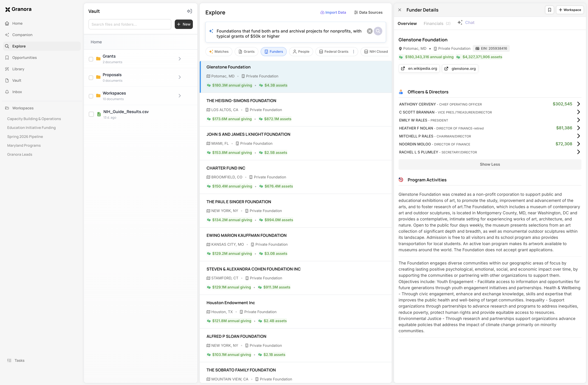Switch to the Financials tab
The height and width of the screenshot is (385, 588).
(x=437, y=24)
